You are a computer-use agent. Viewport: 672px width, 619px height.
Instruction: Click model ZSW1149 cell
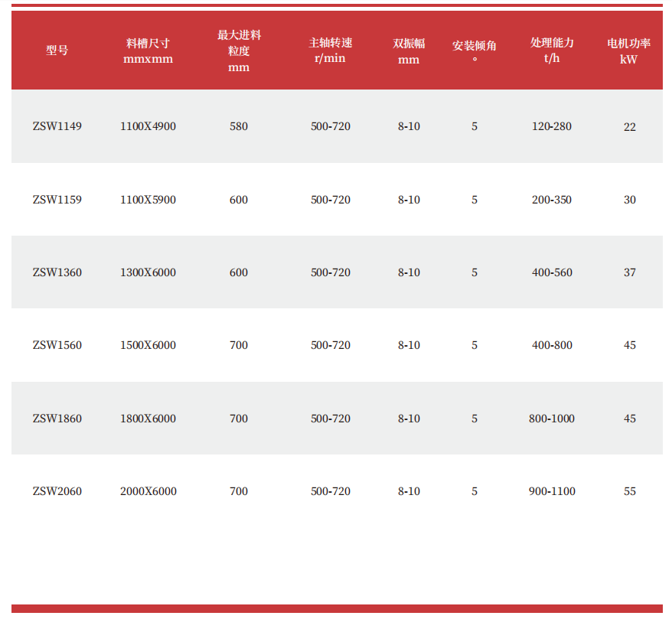click(x=57, y=126)
